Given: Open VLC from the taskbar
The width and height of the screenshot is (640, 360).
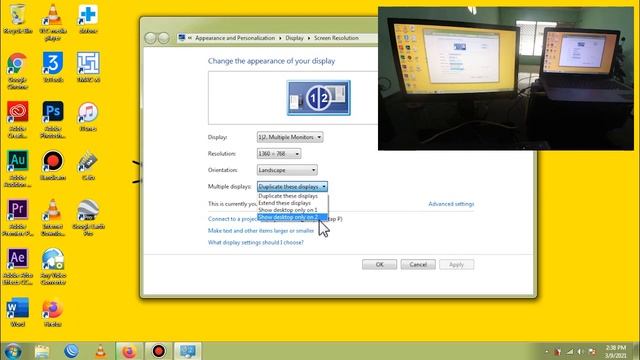Looking at the screenshot, I should point(100,351).
